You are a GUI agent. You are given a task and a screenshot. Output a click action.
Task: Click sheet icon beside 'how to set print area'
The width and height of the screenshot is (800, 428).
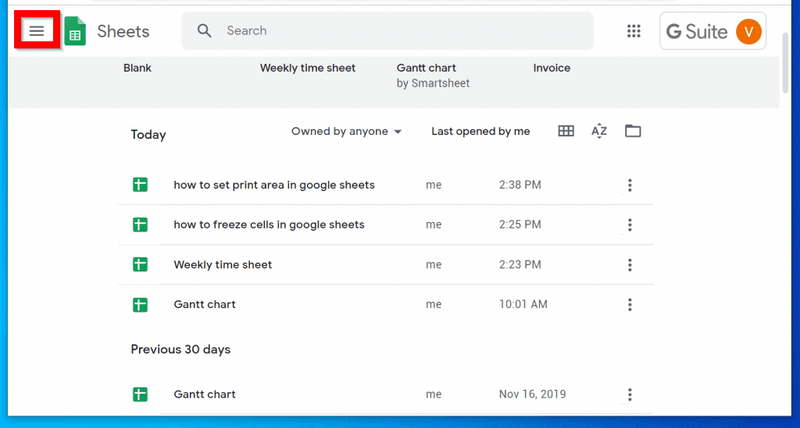pos(140,185)
